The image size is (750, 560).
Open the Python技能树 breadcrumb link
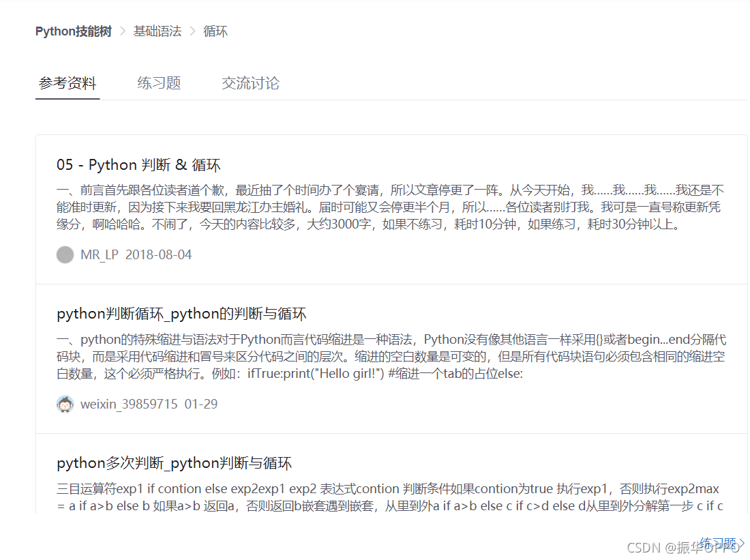click(x=73, y=31)
